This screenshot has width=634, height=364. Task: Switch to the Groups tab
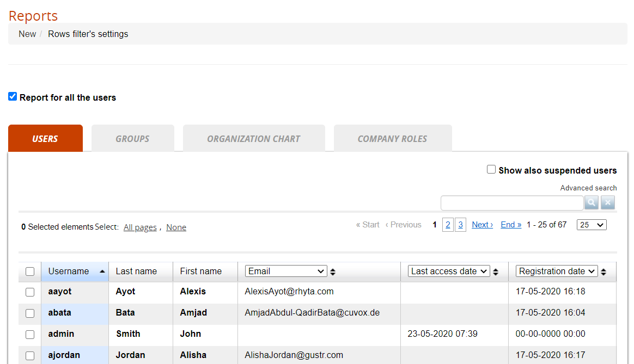132,139
